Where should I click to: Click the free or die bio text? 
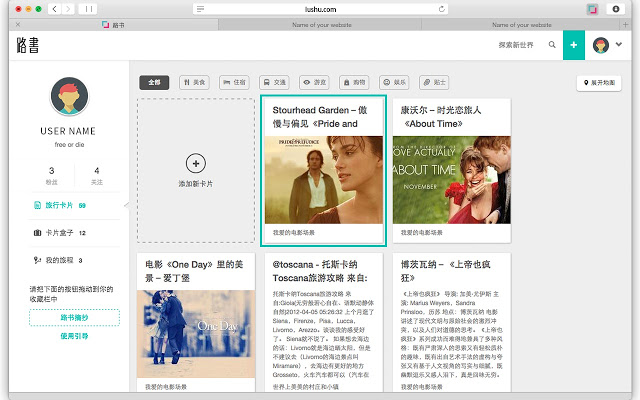coord(69,144)
